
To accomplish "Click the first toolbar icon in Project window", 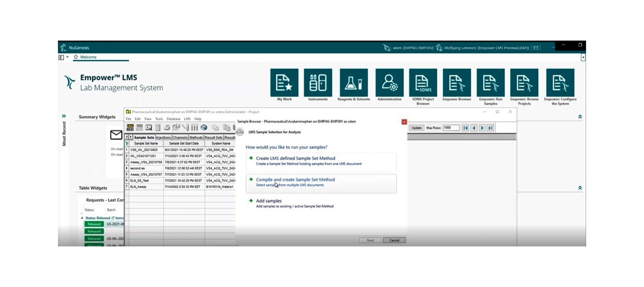I will tap(130, 128).
